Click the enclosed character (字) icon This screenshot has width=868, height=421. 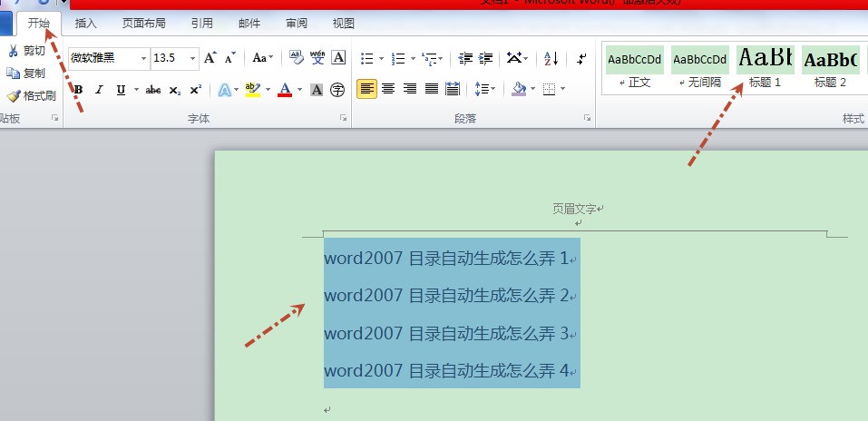tap(337, 90)
